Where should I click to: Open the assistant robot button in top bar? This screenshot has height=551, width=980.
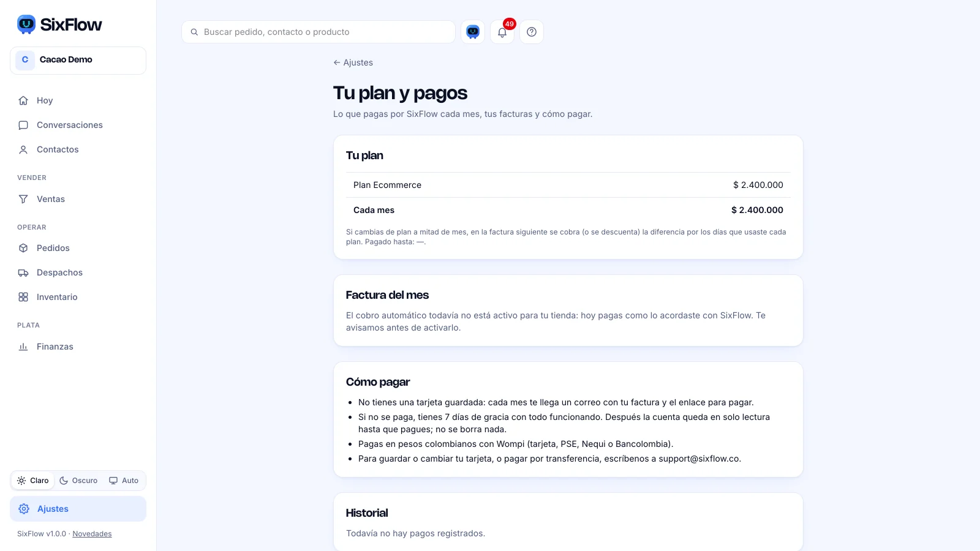click(x=473, y=32)
